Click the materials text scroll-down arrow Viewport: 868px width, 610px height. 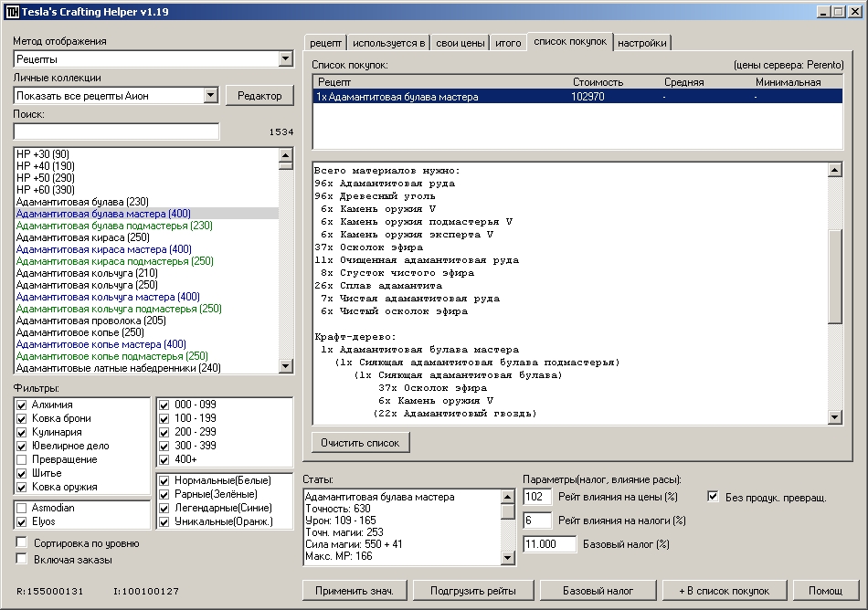click(835, 417)
